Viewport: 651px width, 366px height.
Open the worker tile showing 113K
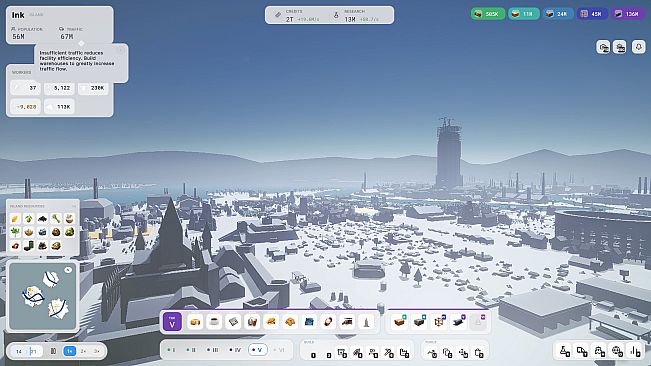(59, 107)
